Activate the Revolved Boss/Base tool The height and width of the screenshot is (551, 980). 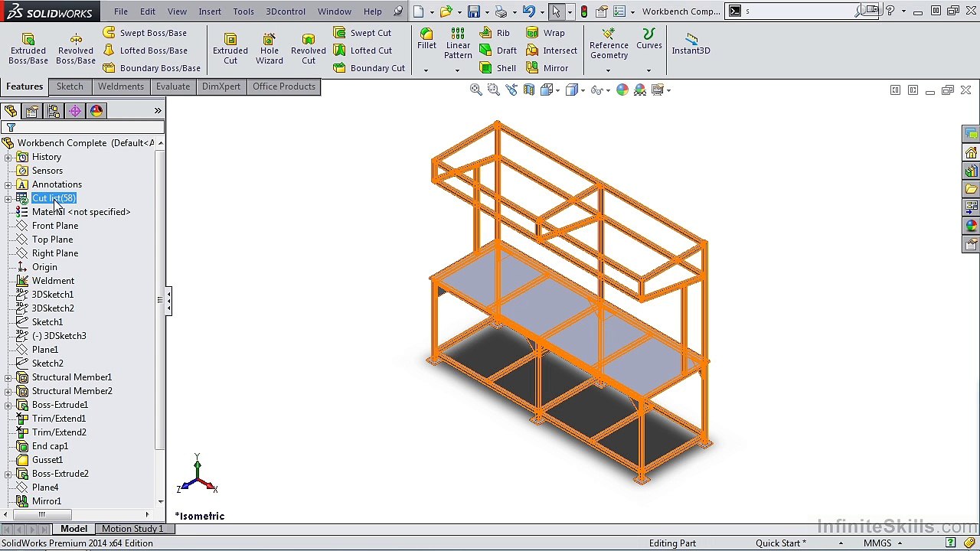[x=76, y=49]
